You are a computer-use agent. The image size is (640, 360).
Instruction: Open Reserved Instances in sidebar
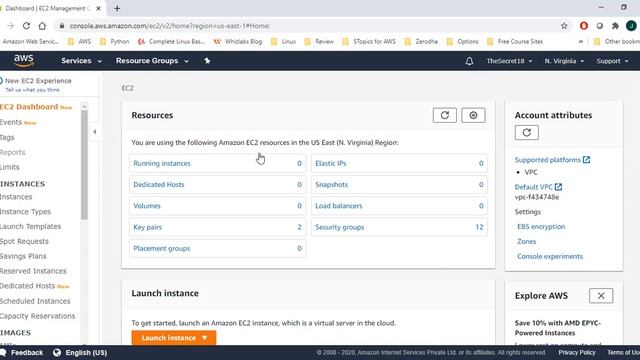(x=33, y=271)
